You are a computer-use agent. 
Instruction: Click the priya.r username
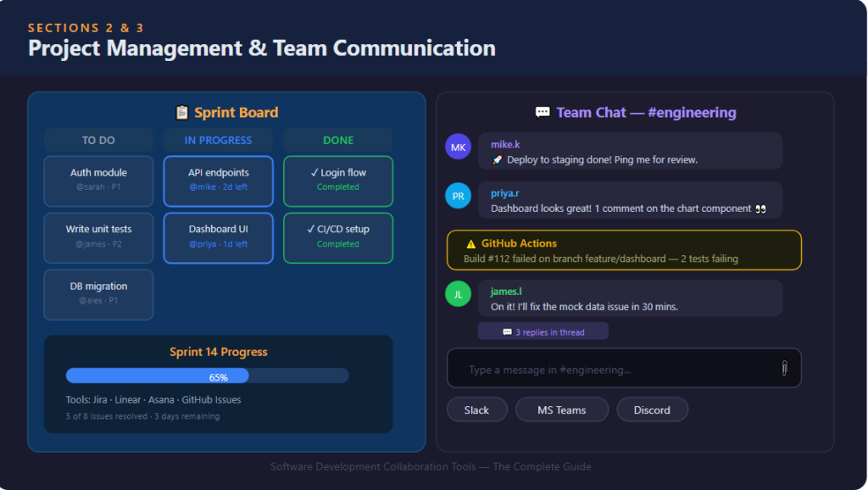tap(504, 193)
